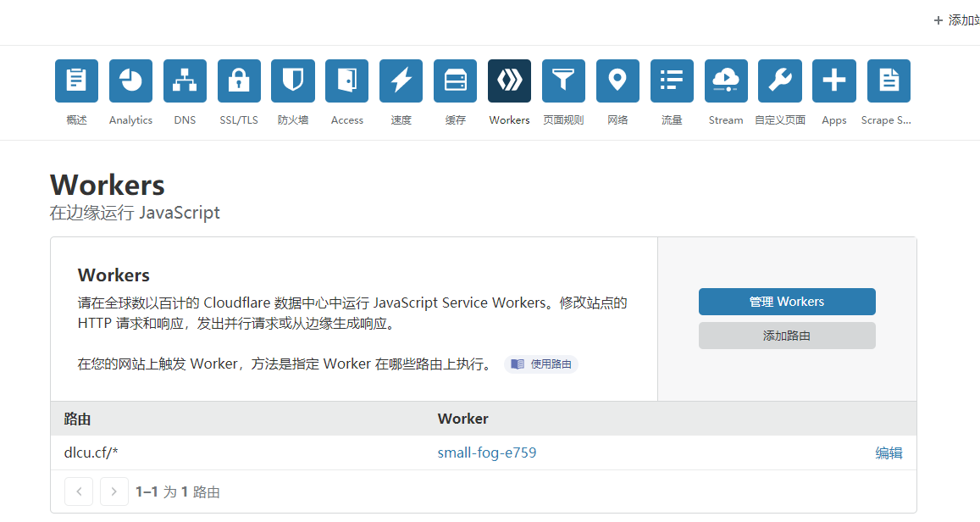Open the Access door icon

click(x=346, y=81)
